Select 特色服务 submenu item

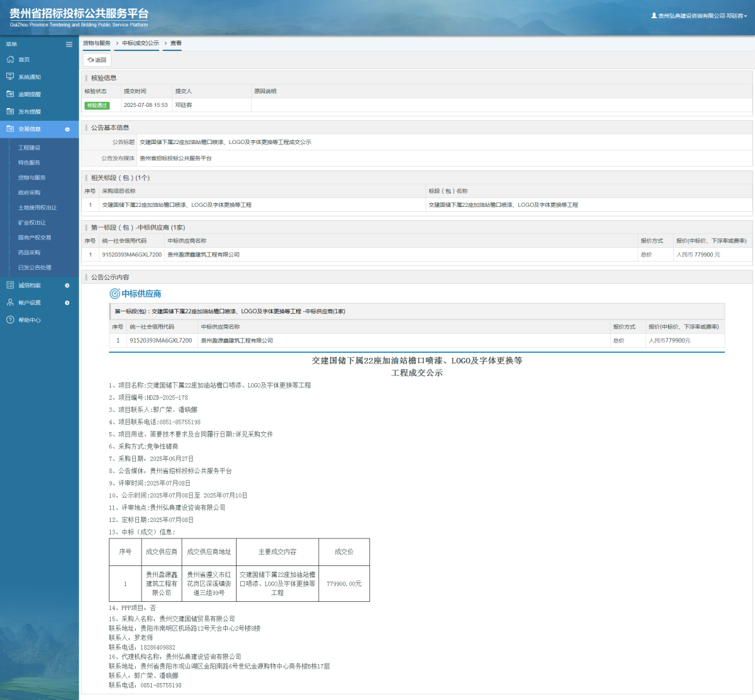point(29,162)
